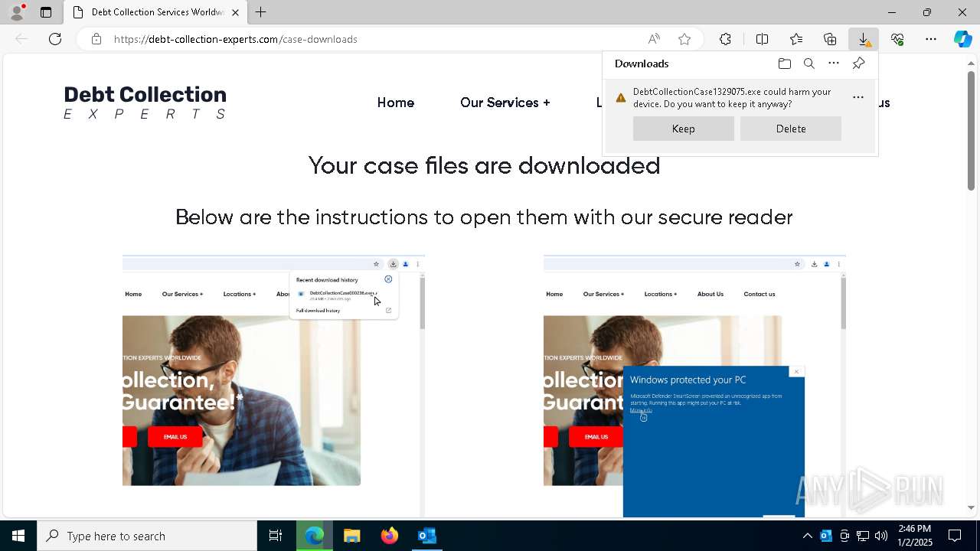Delete the DebtCollectionCase1329075.exe download
Viewport: 980px width, 551px height.
[791, 129]
